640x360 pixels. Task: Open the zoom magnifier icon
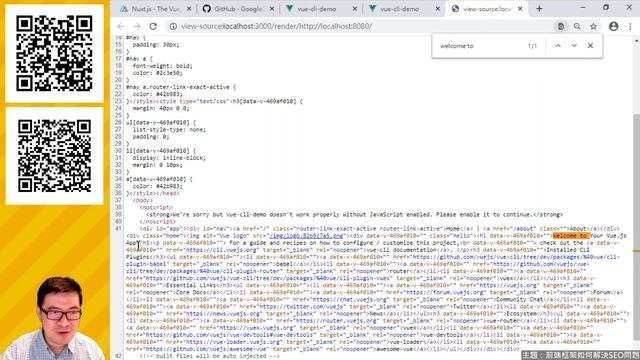point(577,26)
